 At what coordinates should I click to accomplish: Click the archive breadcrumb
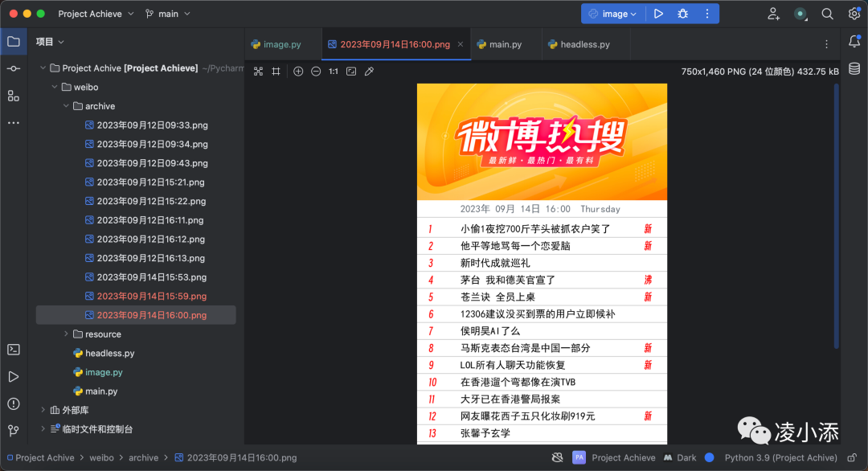pos(143,457)
